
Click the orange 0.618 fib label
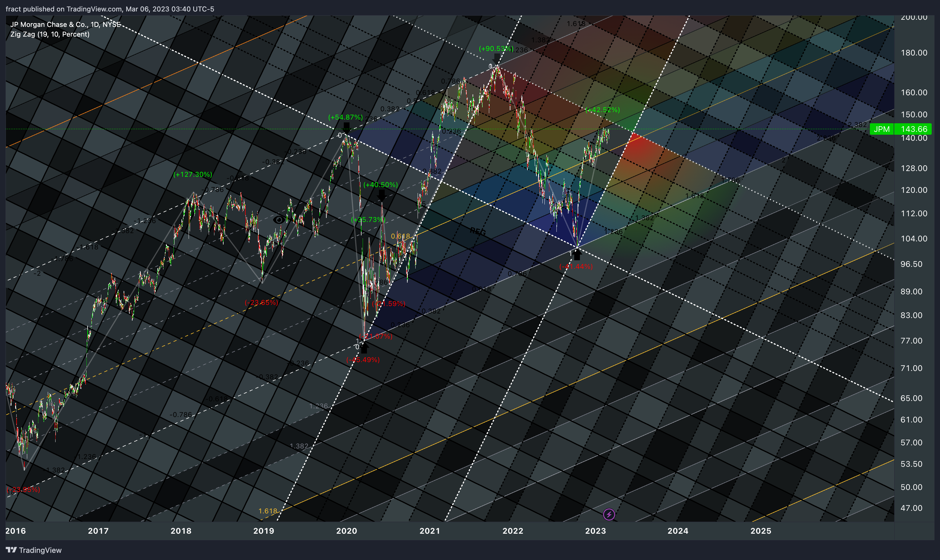click(400, 236)
